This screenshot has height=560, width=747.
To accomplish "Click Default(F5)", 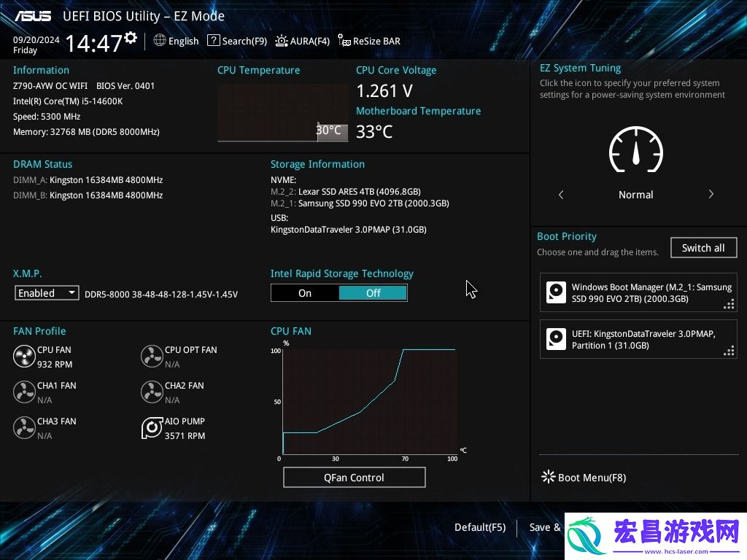I will tap(480, 527).
